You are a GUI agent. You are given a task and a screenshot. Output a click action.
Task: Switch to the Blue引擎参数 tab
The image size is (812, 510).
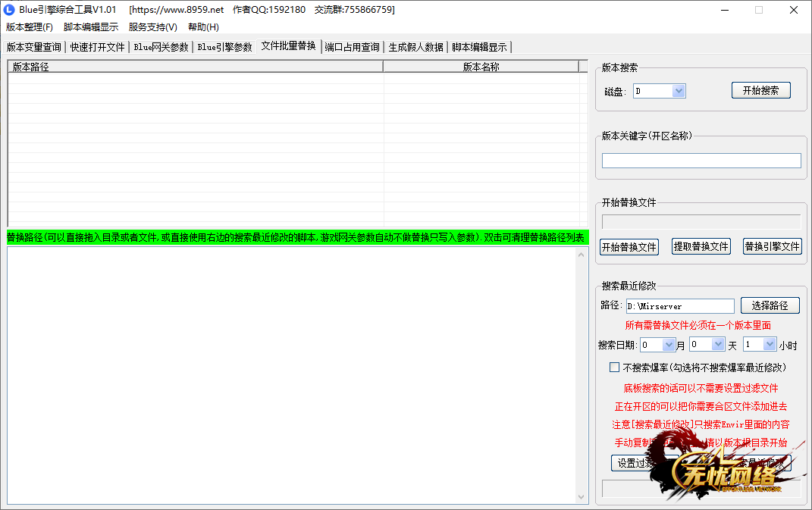224,47
